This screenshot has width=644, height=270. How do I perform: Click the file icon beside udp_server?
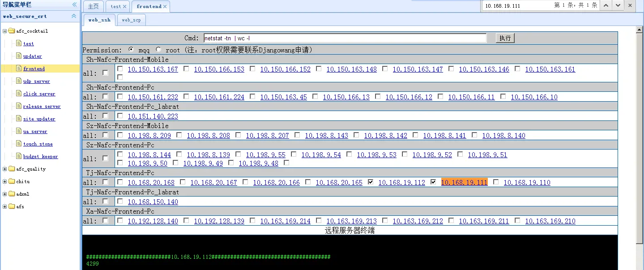(19, 81)
